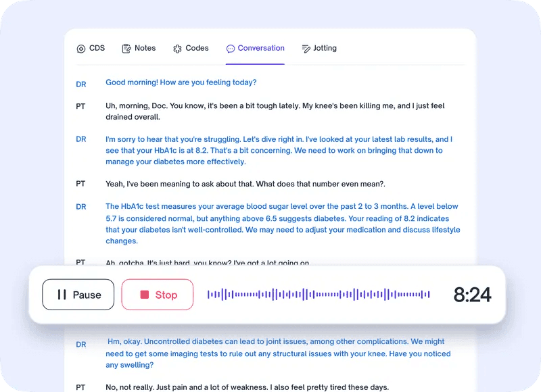Click the PT label beside "Yeah, I've been meaning"
Screen dimensions: 541x392
click(80, 184)
